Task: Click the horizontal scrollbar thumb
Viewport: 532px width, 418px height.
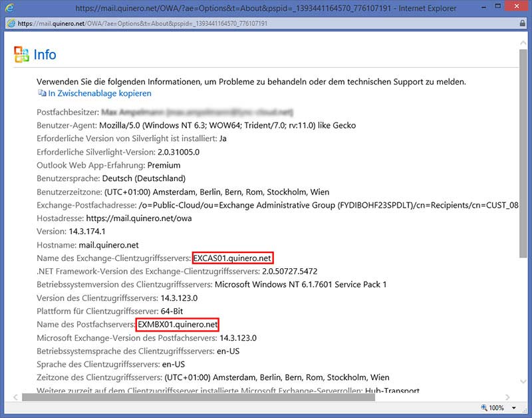Action: 198,397
